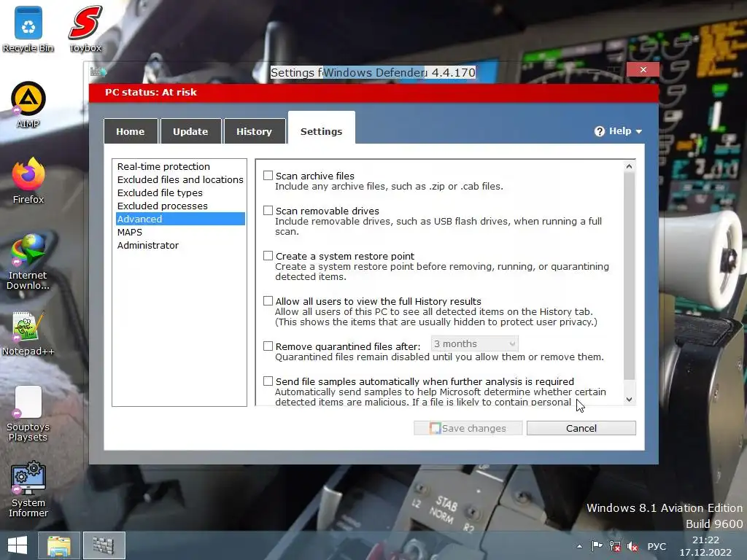Select the Advanced settings item
Image resolution: width=747 pixels, height=560 pixels.
pyautogui.click(x=181, y=219)
